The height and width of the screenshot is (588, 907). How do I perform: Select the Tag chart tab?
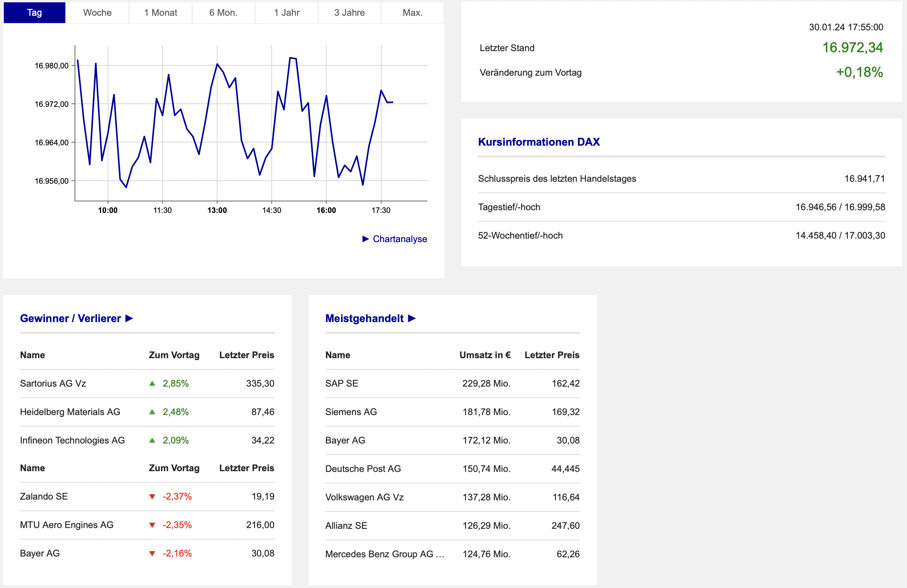35,13
